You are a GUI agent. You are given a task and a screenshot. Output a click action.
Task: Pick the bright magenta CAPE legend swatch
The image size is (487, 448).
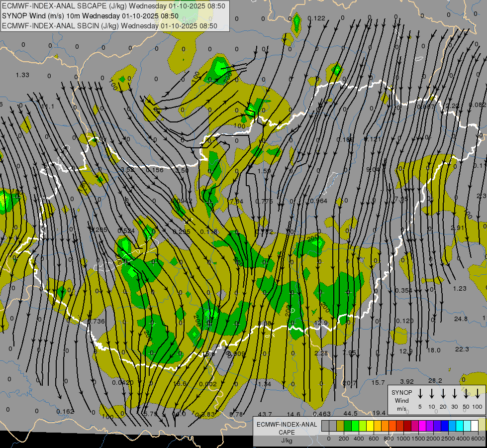point(422,426)
